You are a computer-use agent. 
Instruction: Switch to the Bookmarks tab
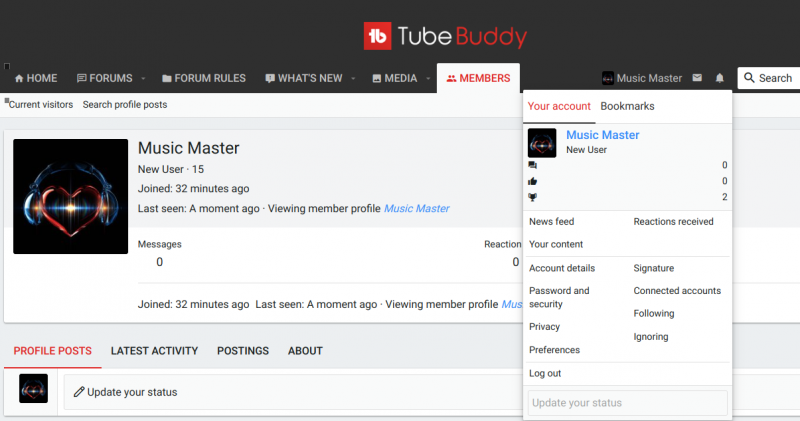[x=627, y=106]
